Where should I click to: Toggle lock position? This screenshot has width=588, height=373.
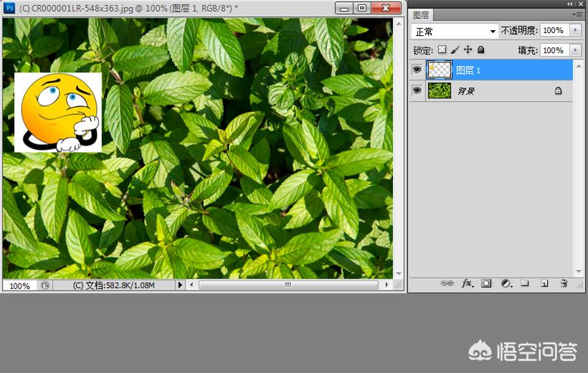468,49
